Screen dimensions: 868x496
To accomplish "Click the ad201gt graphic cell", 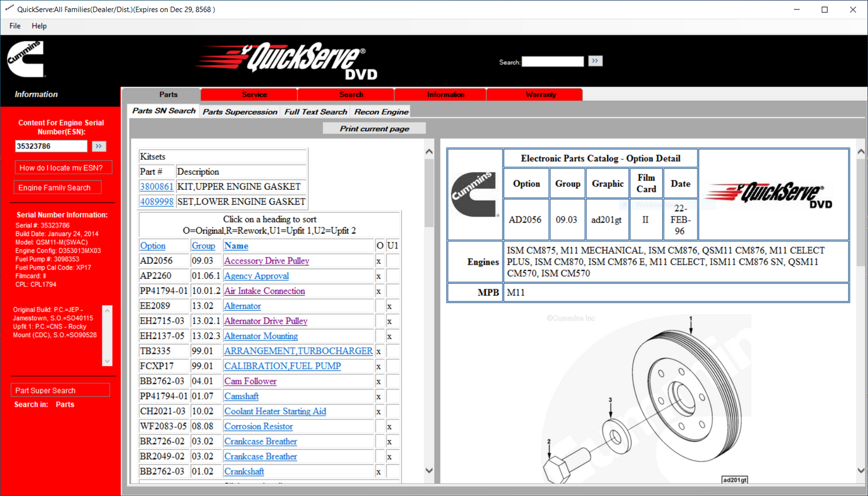I will (x=606, y=220).
